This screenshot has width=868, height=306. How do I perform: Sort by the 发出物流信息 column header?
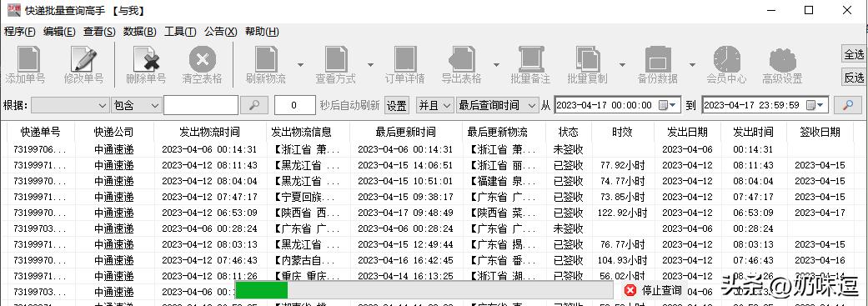308,133
